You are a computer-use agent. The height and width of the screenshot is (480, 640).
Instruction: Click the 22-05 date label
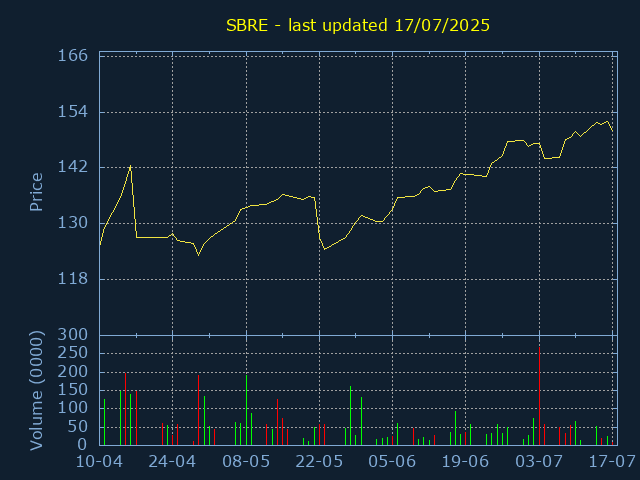tap(319, 462)
